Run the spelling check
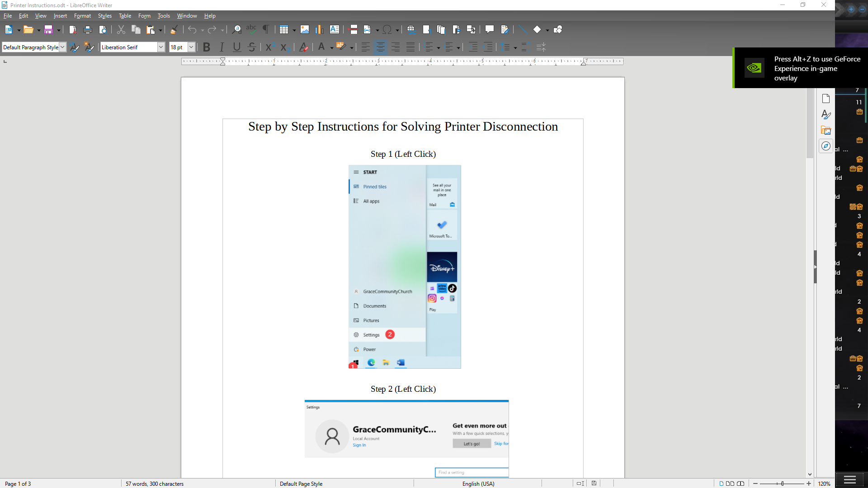The image size is (868, 488). (x=251, y=30)
